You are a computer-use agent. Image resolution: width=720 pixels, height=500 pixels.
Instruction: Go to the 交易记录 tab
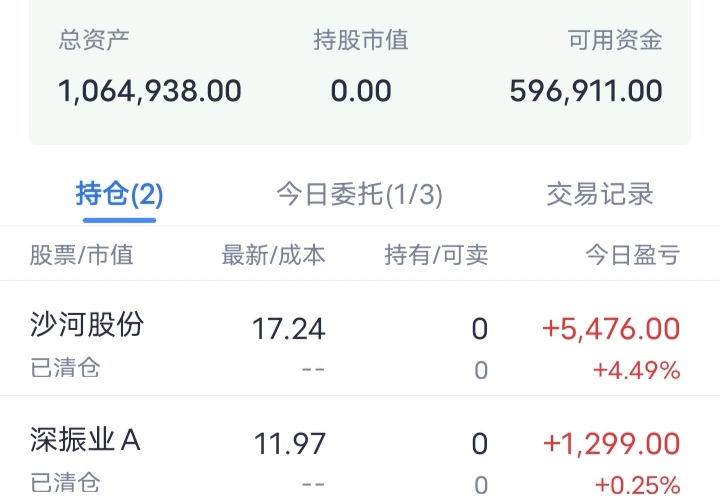pyautogui.click(x=600, y=194)
